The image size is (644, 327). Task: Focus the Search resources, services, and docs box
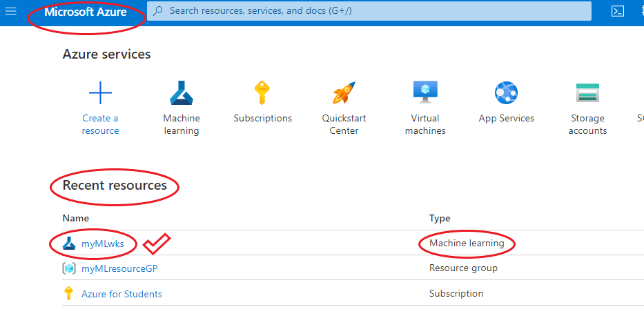pos(369,11)
